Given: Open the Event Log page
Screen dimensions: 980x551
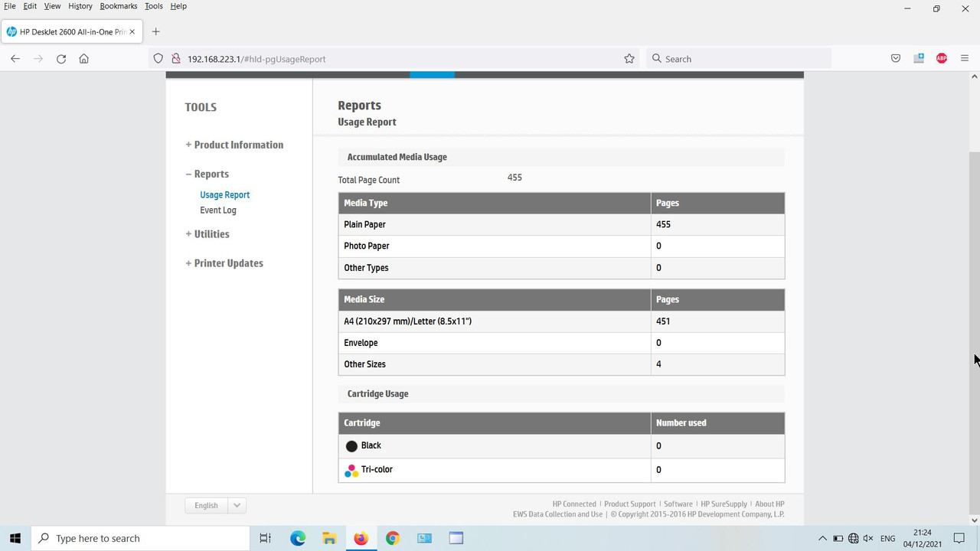Looking at the screenshot, I should point(218,210).
